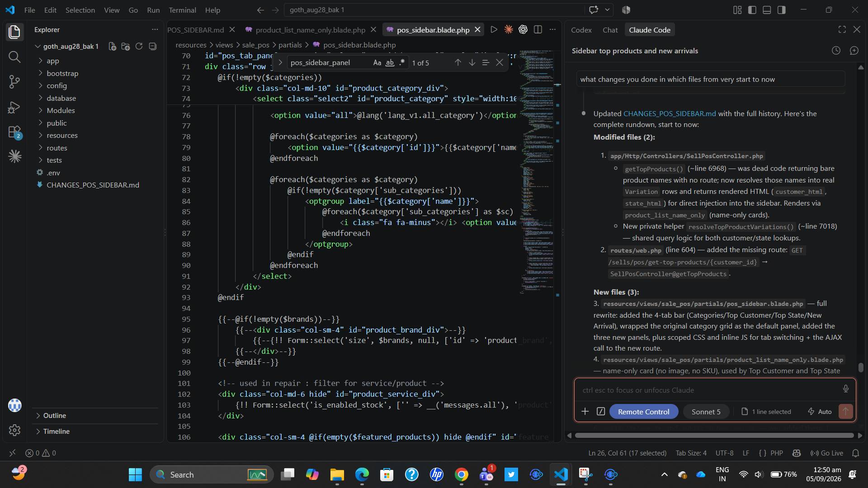The width and height of the screenshot is (868, 488).
Task: Open Run and Debug view
Action: (14, 107)
